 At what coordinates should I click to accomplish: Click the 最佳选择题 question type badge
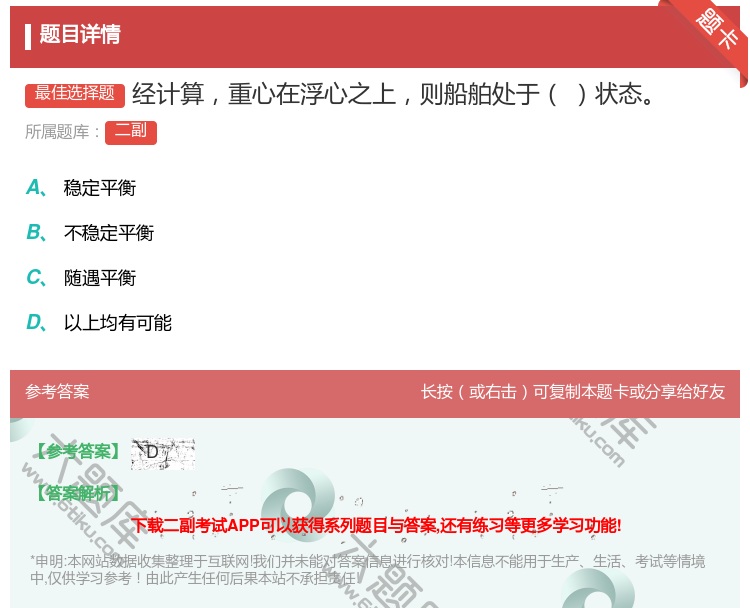(x=75, y=95)
